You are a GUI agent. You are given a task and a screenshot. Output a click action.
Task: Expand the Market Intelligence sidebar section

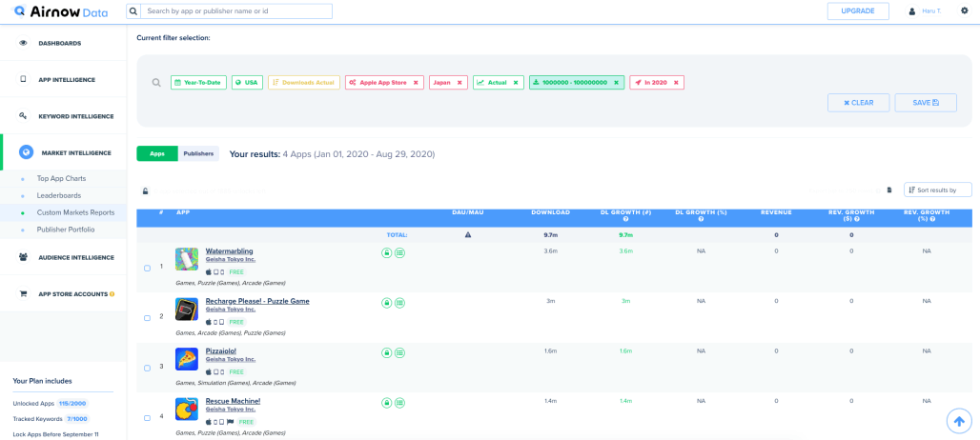click(75, 152)
